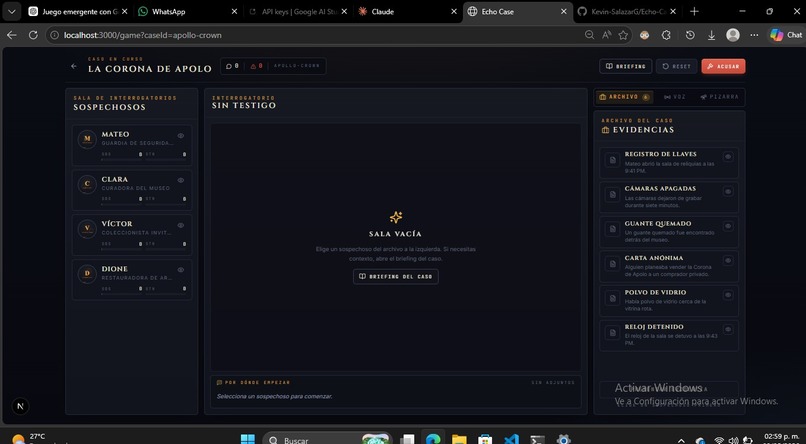Open the Kevin-SalazarG GitHub tab
The height and width of the screenshot is (444, 806).
tap(626, 11)
